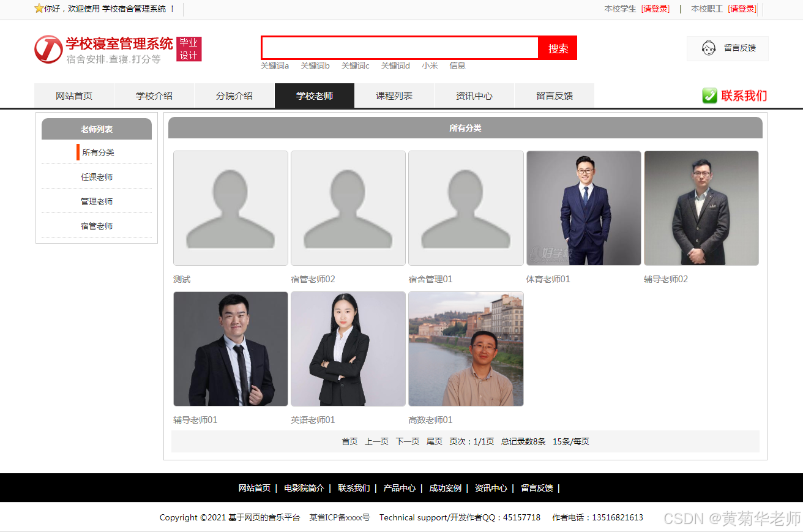
Task: Click the 关键词a keyword link
Action: tap(274, 66)
